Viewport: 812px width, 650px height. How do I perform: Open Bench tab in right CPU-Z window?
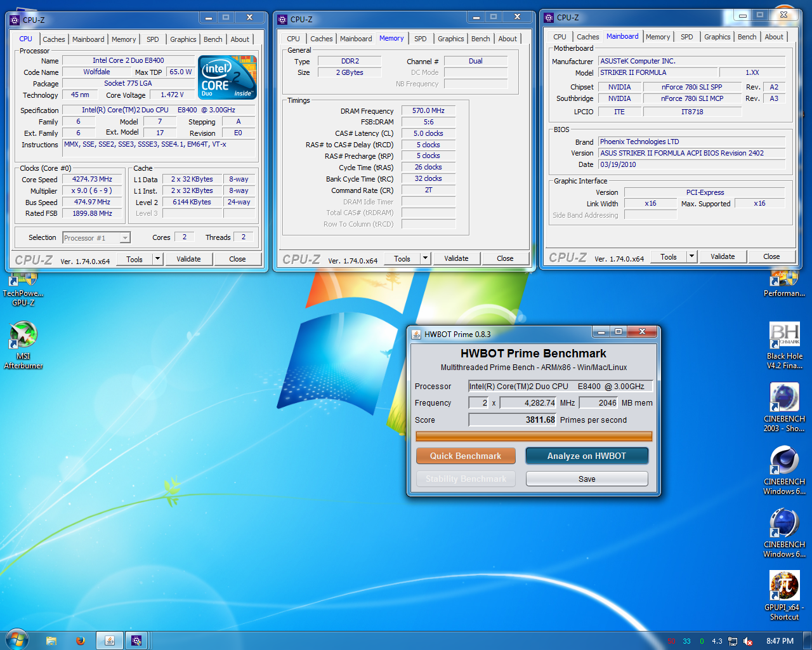(x=747, y=37)
